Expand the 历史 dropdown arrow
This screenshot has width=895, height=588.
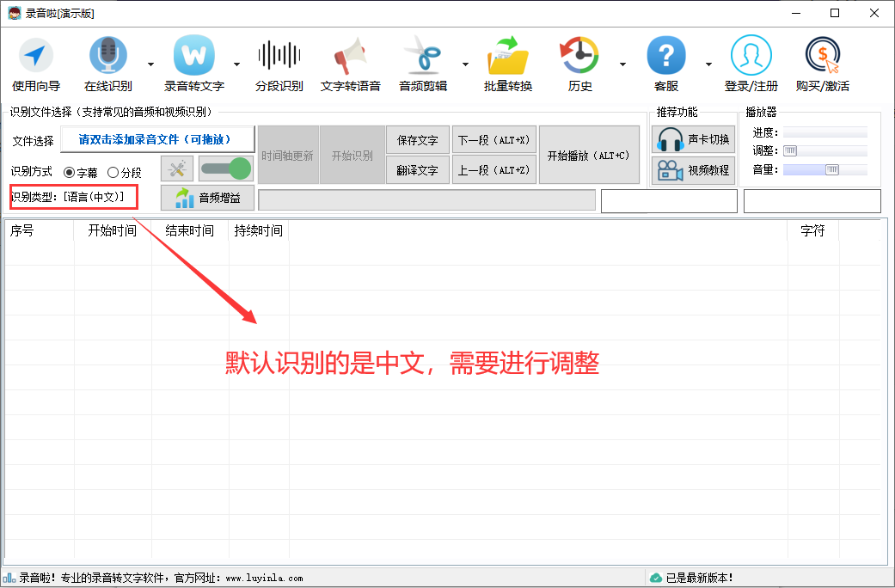point(622,64)
